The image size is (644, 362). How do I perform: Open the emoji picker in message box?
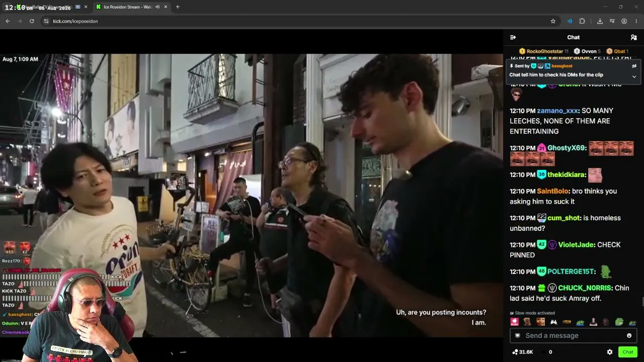coord(629,335)
